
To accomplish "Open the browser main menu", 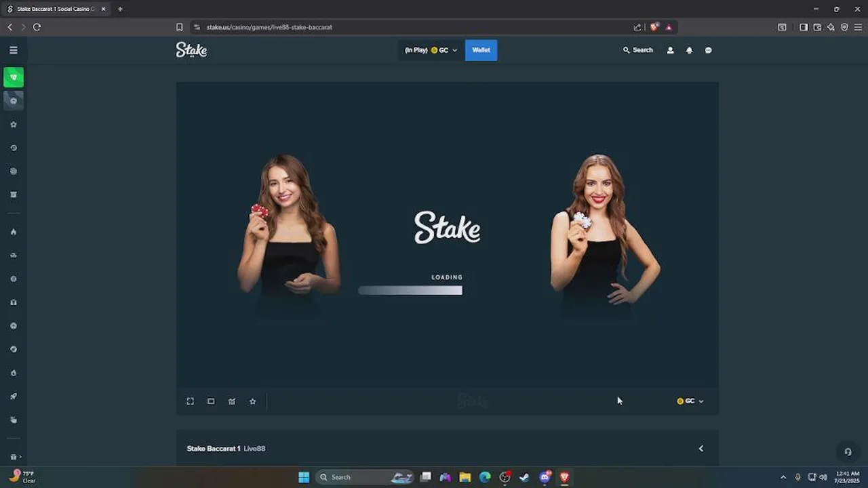I will point(858,27).
